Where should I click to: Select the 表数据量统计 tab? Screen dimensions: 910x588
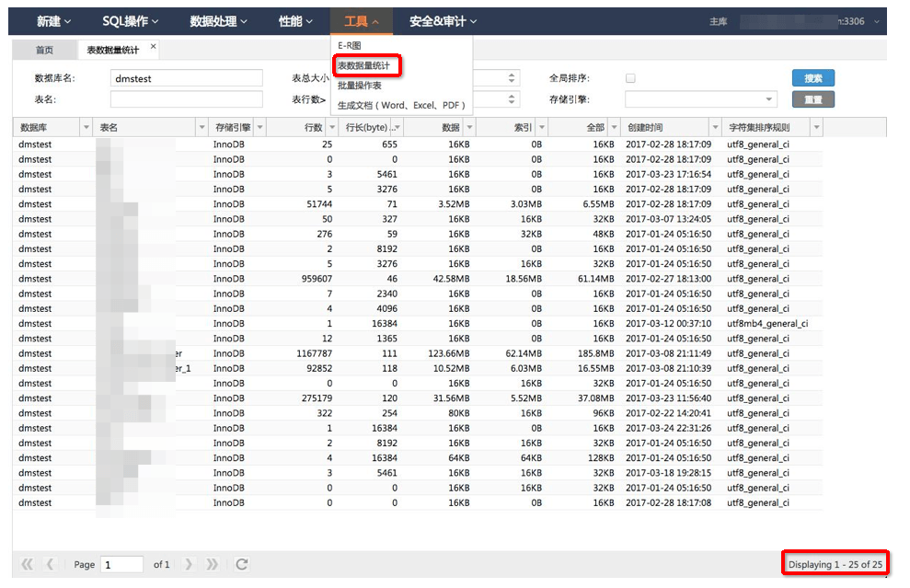113,50
